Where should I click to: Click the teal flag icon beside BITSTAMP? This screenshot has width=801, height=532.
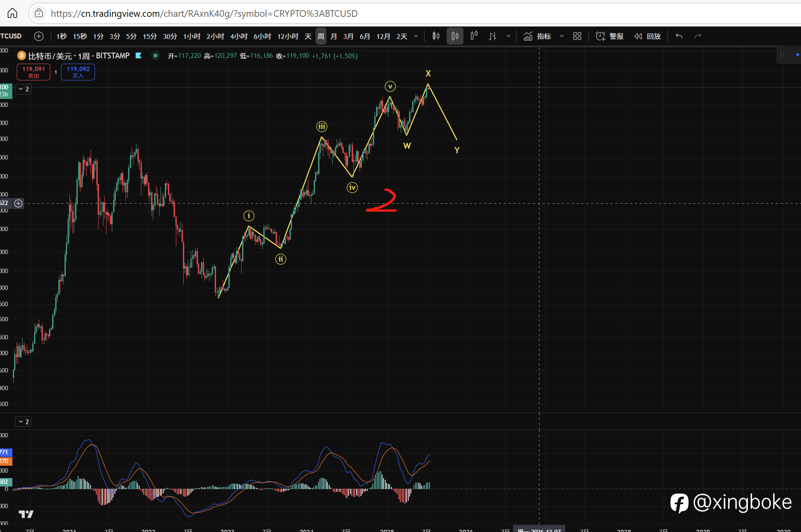138,56
